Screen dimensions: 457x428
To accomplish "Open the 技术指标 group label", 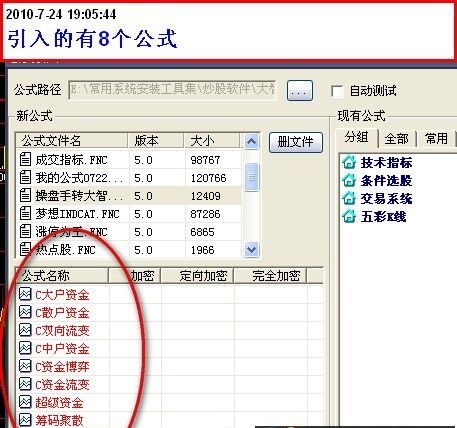I will 386,163.
